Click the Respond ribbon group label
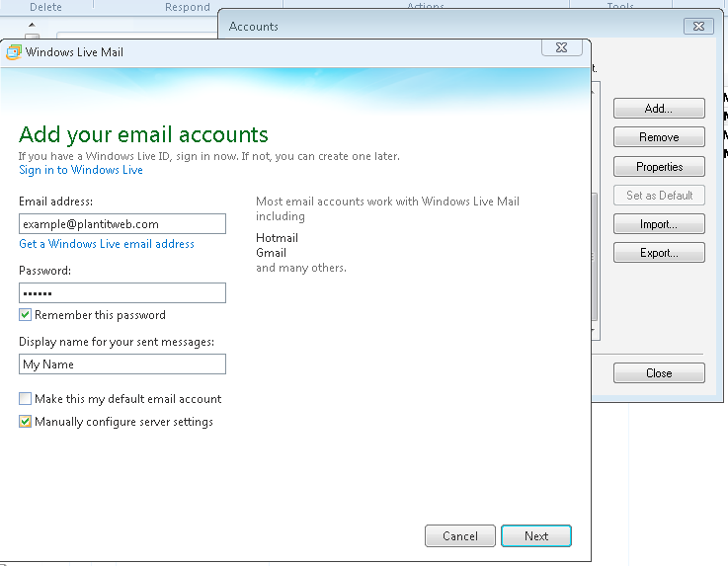This screenshot has width=728, height=566. coord(188,7)
